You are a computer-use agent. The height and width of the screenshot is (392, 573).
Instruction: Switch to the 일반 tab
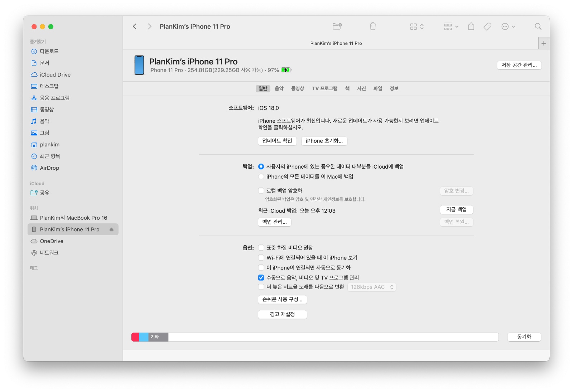tap(263, 88)
